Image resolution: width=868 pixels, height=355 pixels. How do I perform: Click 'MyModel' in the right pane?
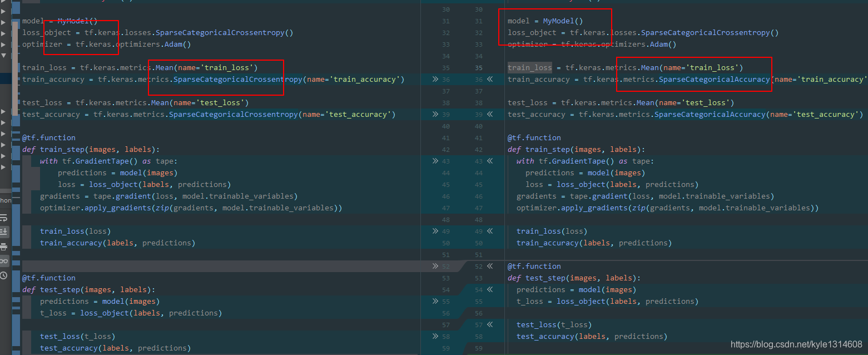559,21
